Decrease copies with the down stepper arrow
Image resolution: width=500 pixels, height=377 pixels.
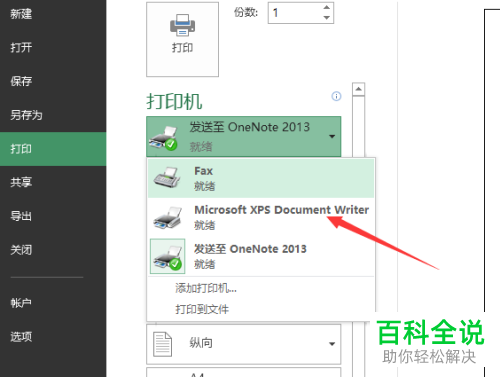coord(327,18)
